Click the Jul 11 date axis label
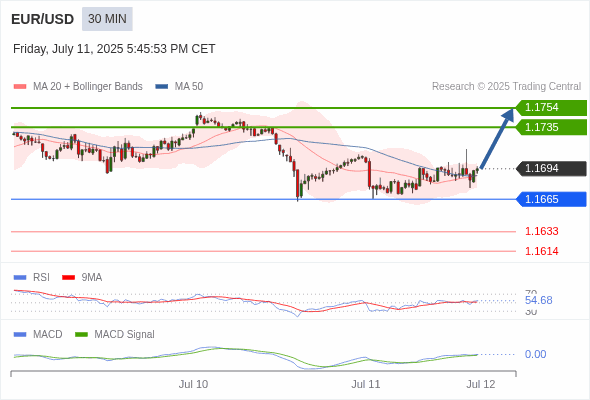The width and height of the screenshot is (590, 400). click(366, 384)
